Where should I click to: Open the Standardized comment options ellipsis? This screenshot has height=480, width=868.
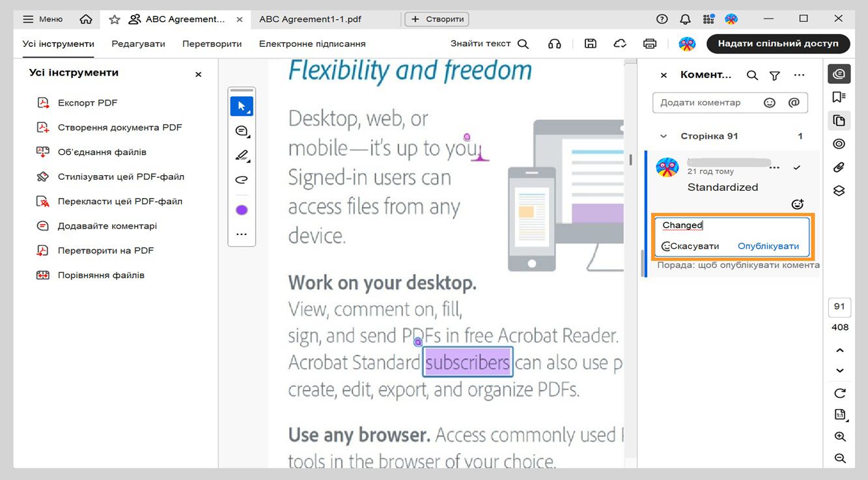(774, 168)
